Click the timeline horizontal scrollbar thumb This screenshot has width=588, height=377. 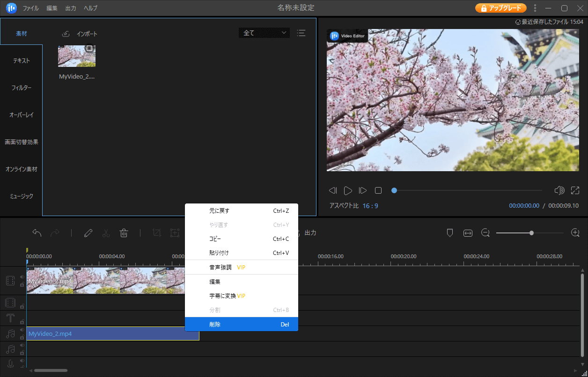[x=51, y=370]
